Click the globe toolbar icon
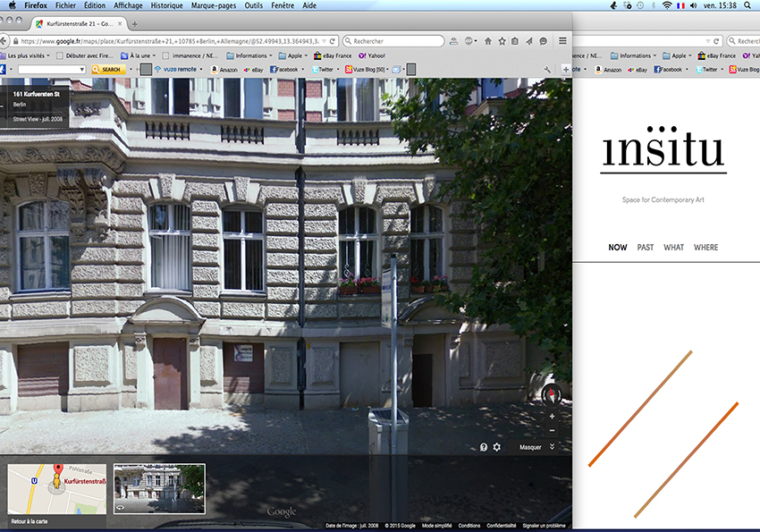 tap(470, 41)
